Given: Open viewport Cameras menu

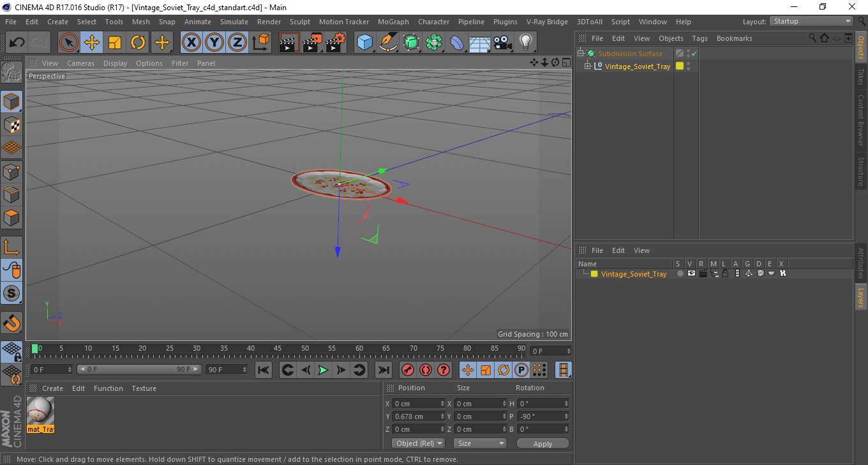Looking at the screenshot, I should 80,63.
